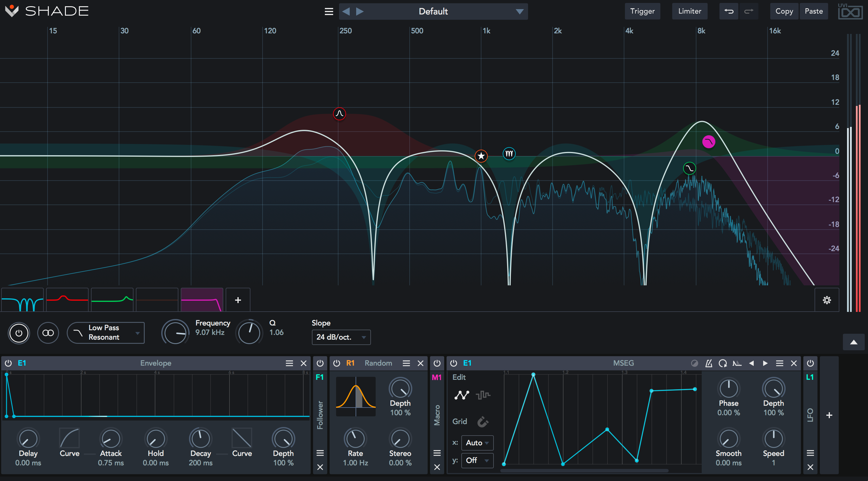Redo the last action
Image resolution: width=868 pixels, height=481 pixels.
pyautogui.click(x=749, y=12)
